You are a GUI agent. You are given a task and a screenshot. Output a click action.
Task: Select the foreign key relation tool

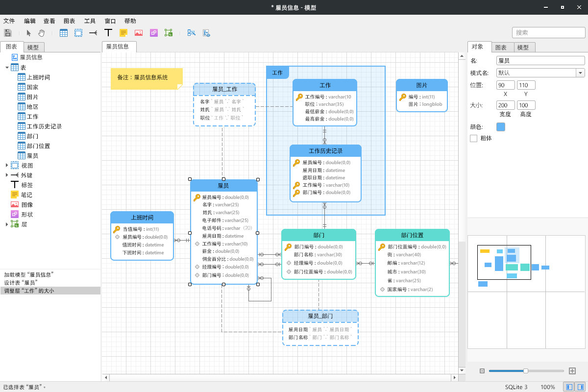point(93,33)
